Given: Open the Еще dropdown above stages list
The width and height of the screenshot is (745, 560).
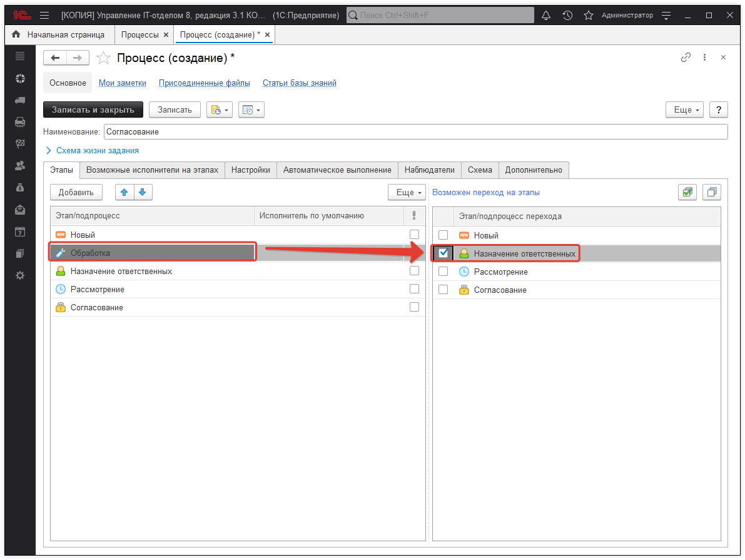Looking at the screenshot, I should [x=407, y=192].
